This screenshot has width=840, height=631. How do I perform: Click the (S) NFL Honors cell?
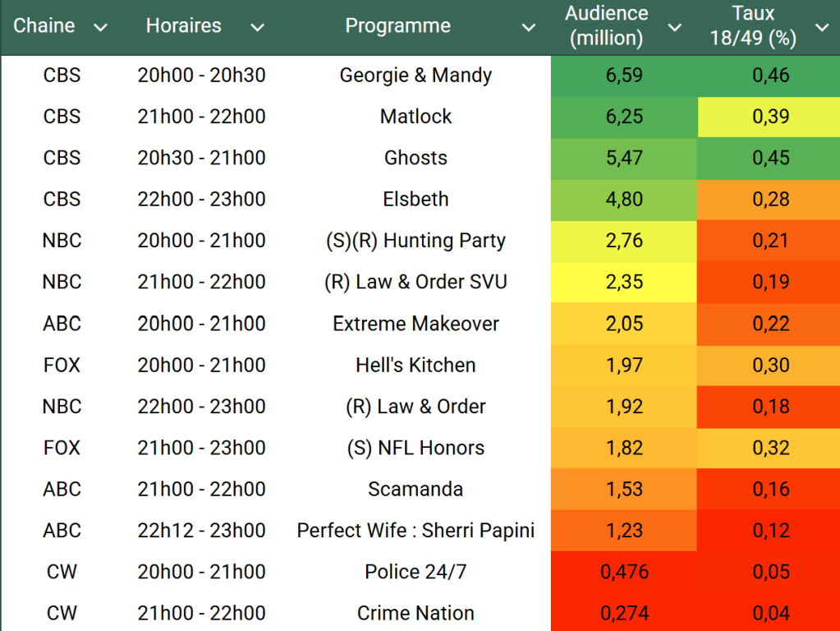pyautogui.click(x=415, y=448)
